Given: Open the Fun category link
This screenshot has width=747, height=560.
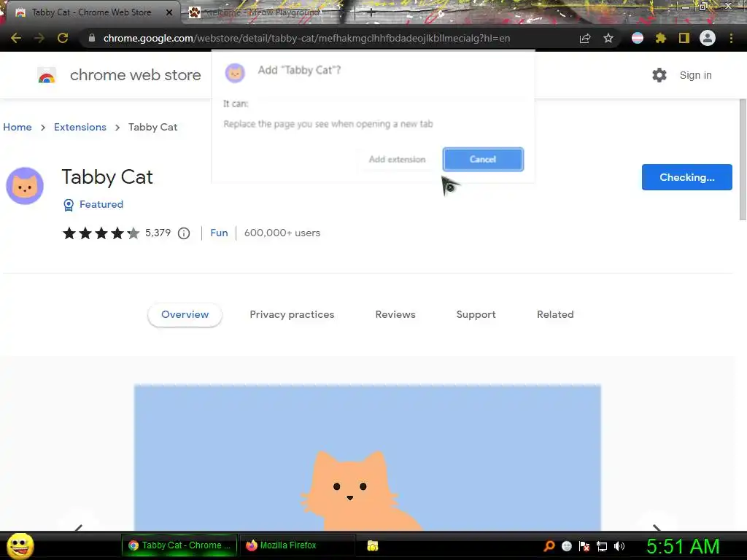Looking at the screenshot, I should pyautogui.click(x=219, y=233).
